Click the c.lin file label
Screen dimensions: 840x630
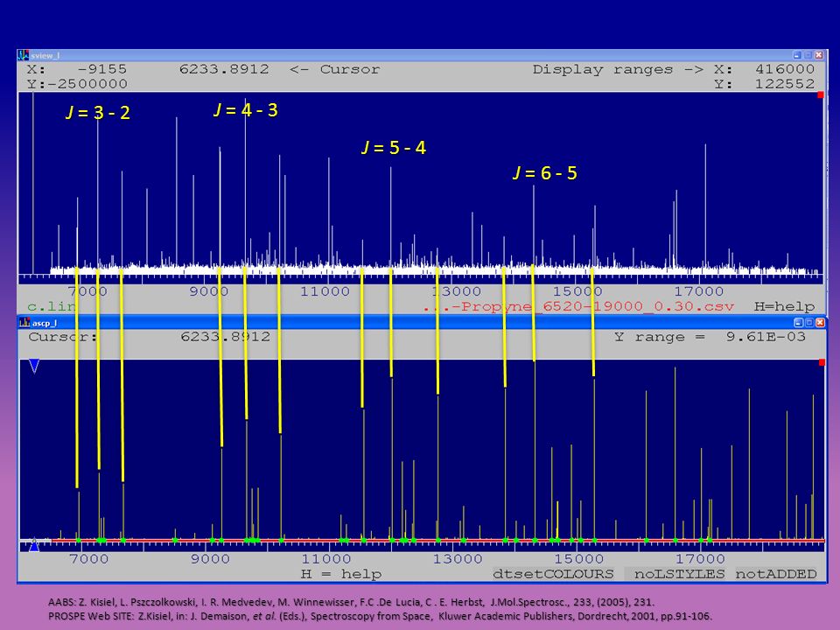(52, 306)
